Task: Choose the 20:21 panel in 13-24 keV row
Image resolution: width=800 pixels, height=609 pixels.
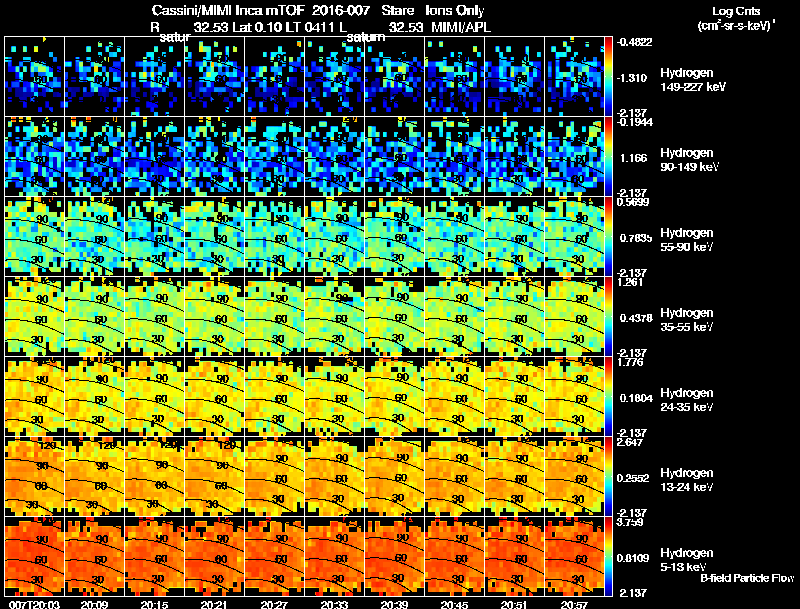Action: pos(214,476)
